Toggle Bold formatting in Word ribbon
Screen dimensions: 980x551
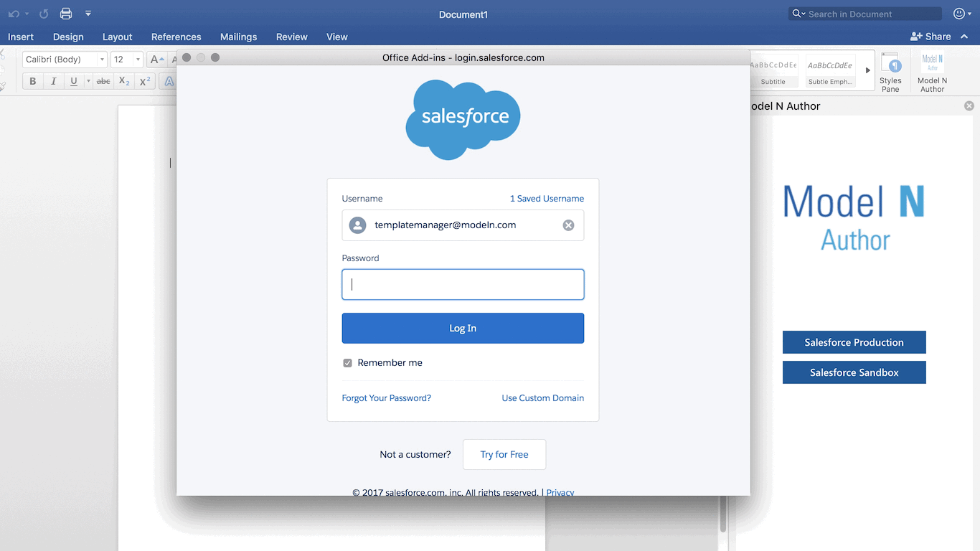(x=33, y=82)
